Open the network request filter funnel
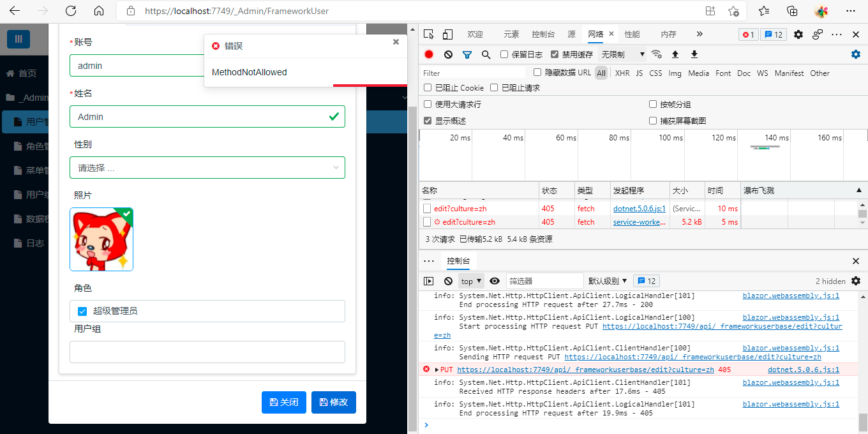This screenshot has width=868, height=434. click(x=467, y=54)
